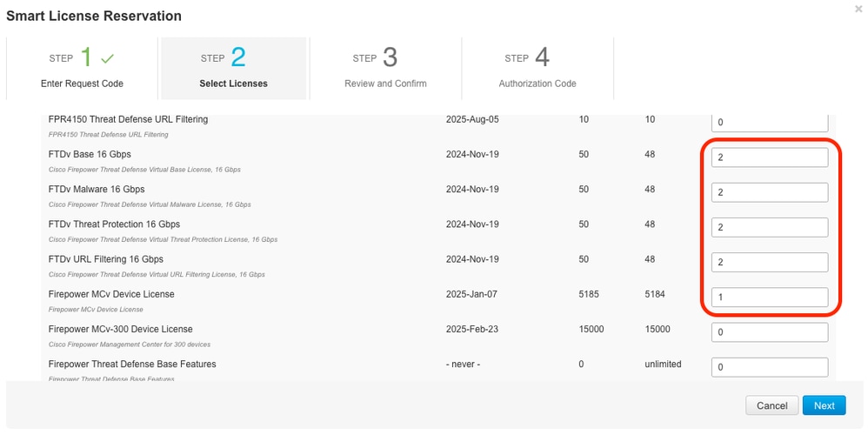
Task: Go to Step 1 Enter Request Code
Action: pyautogui.click(x=82, y=69)
